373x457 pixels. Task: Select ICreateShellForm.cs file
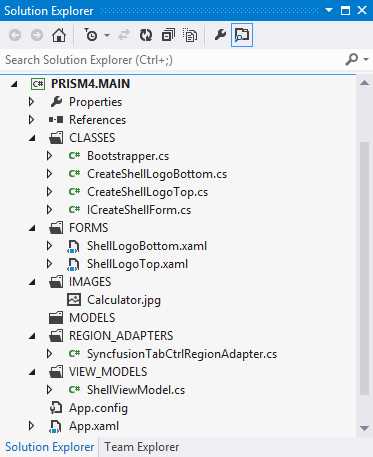[139, 210]
